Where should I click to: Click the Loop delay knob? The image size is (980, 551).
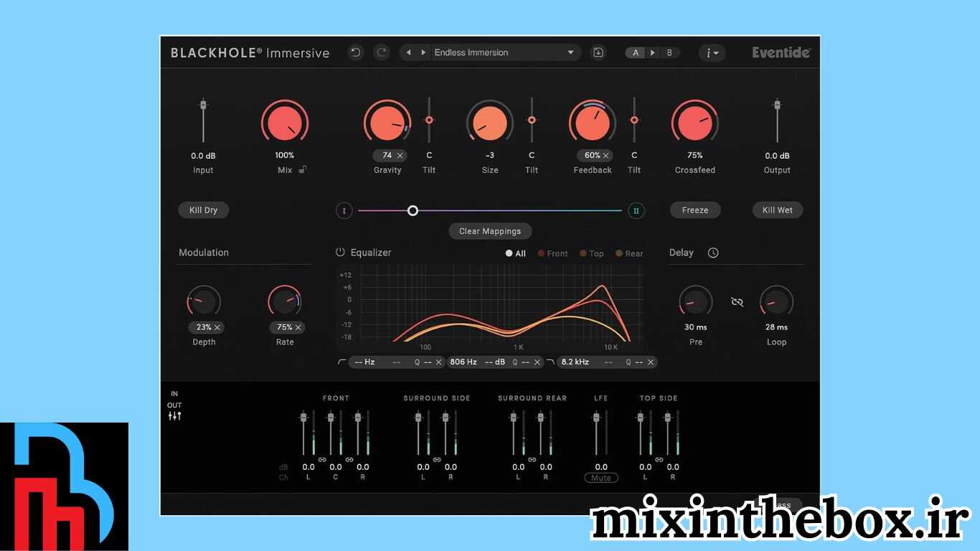pos(776,302)
